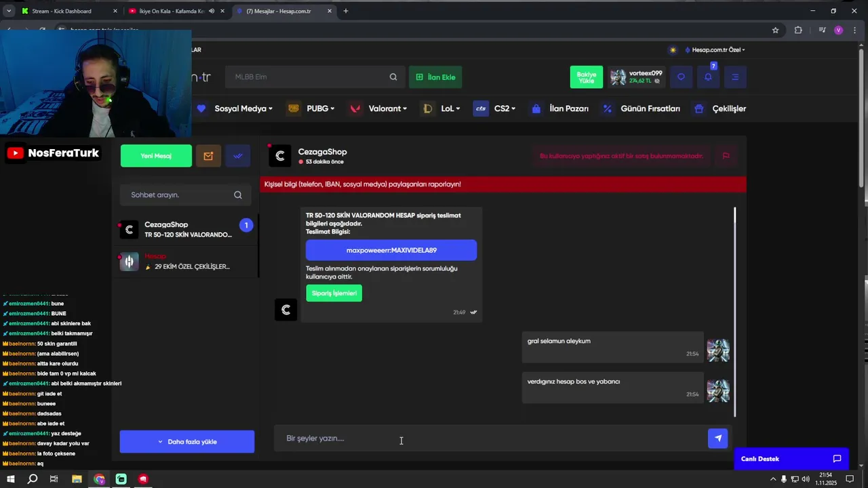
Task: Bookmark this page with the star icon
Action: click(775, 30)
